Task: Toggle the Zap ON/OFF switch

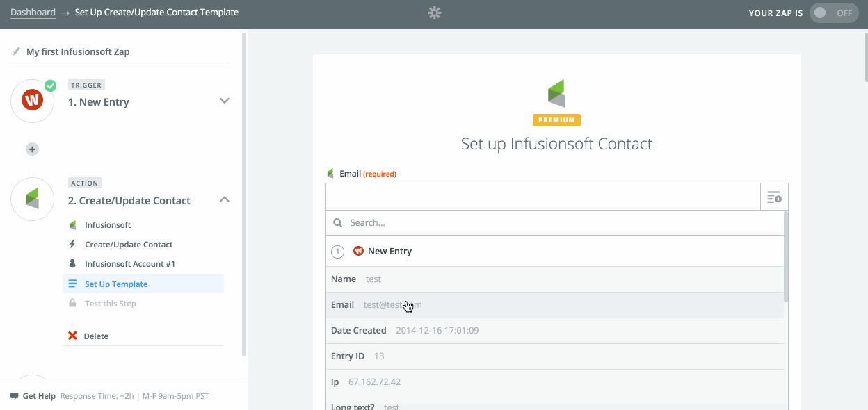Action: pos(833,13)
